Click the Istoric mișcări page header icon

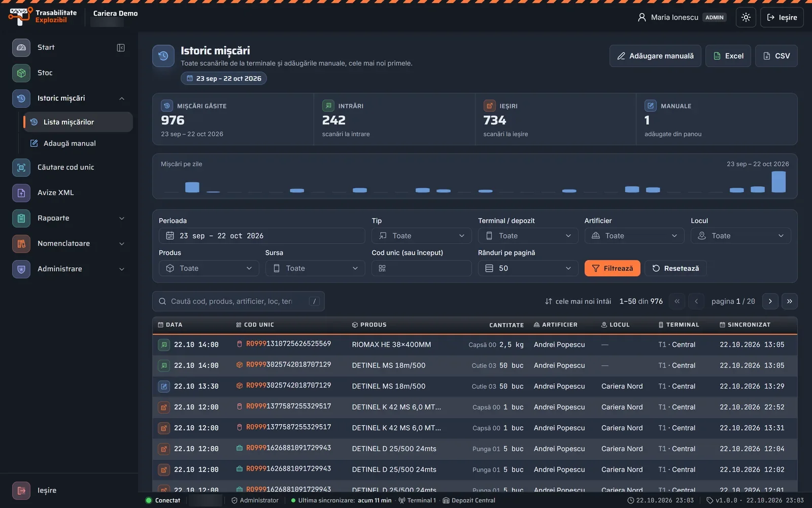coord(163,56)
